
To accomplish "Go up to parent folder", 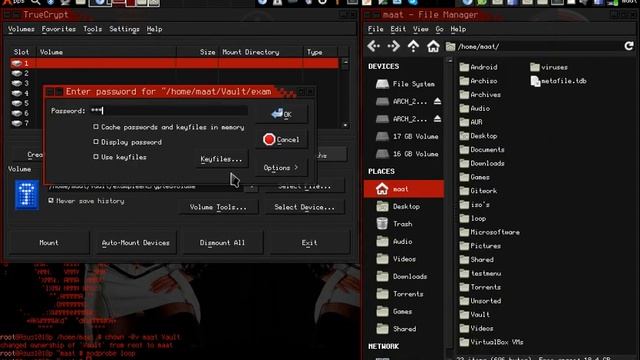I will pos(413,46).
